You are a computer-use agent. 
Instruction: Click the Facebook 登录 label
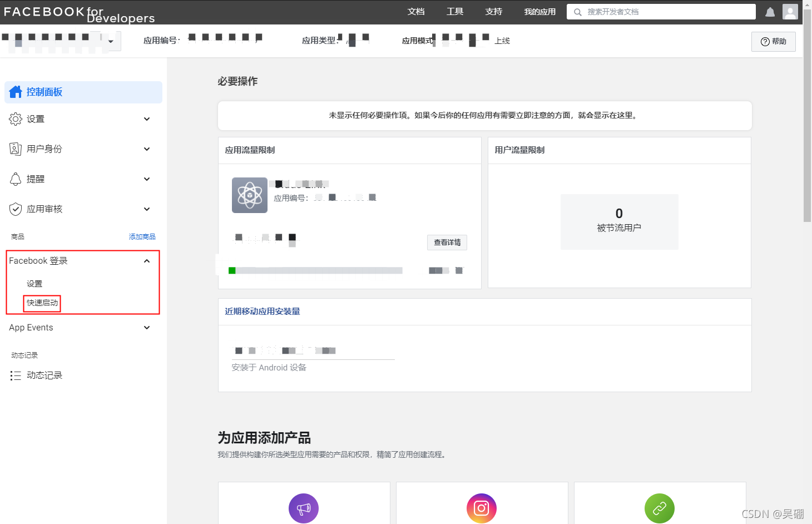[38, 261]
